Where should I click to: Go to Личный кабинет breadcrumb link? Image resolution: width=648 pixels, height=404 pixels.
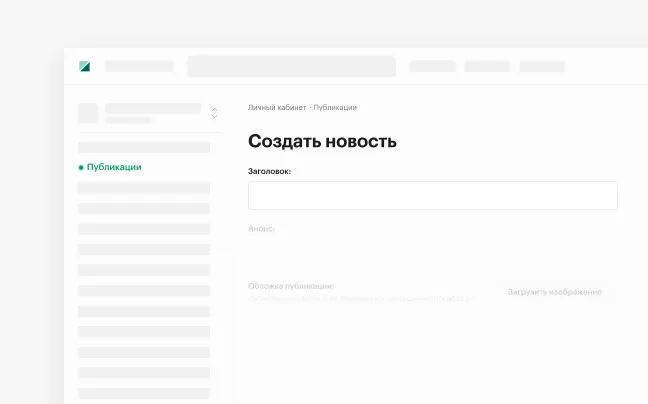tap(277, 107)
